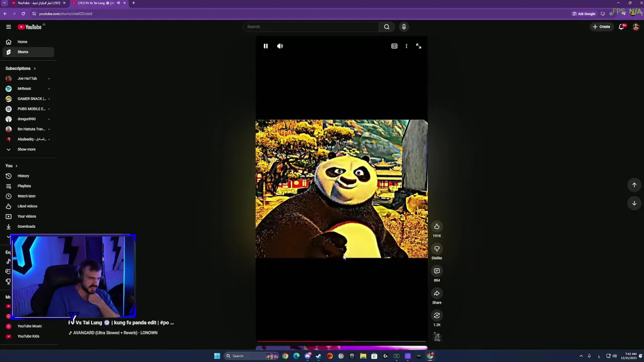Open Liked videos in sidebar
Viewport: 644px width, 362px height.
coord(29,206)
